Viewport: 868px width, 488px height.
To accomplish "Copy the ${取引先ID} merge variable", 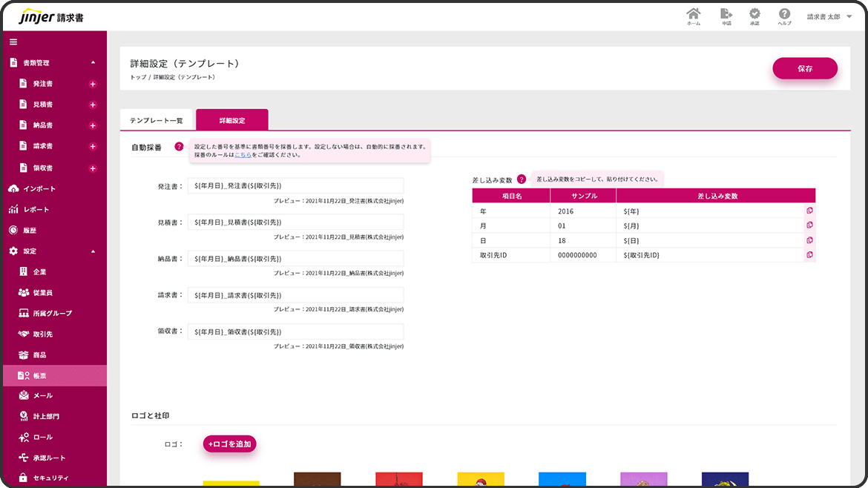I will [x=809, y=255].
